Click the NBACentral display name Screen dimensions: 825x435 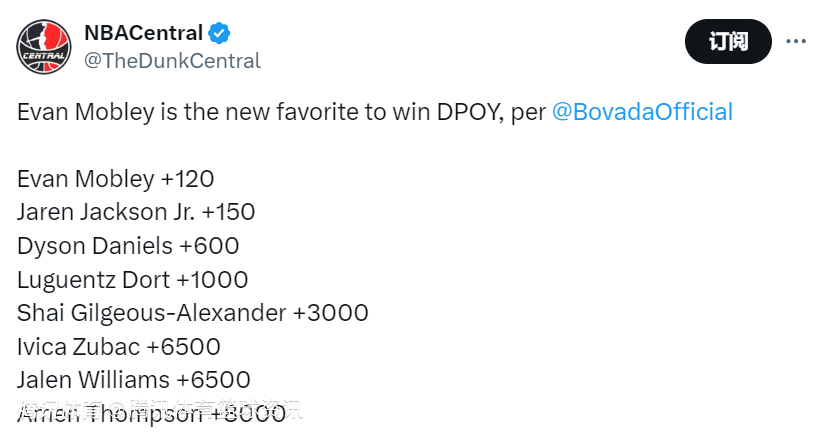pos(143,33)
